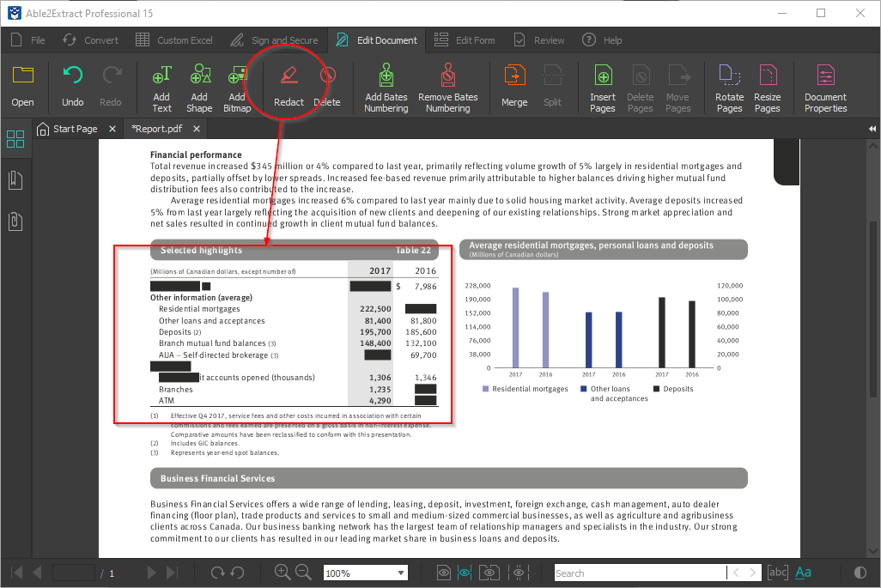Viewport: 881px width, 588px height.
Task: Click the Open button
Action: (x=22, y=86)
